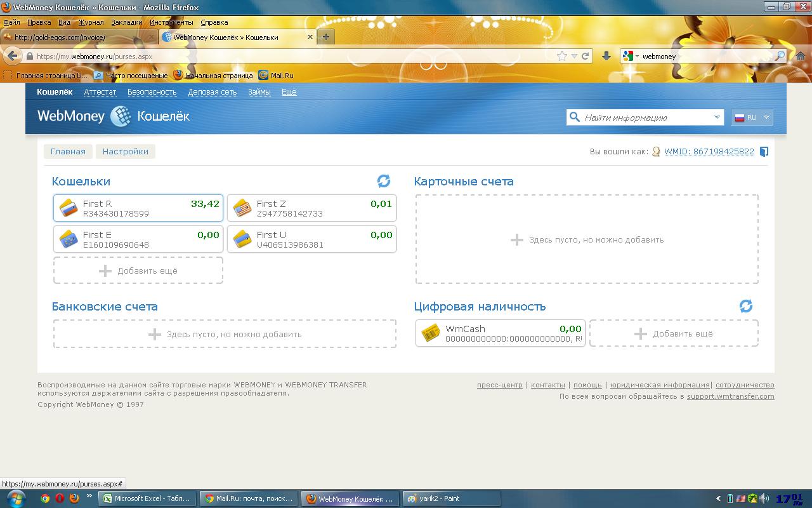
Task: Open the Журнал menu
Action: point(91,22)
